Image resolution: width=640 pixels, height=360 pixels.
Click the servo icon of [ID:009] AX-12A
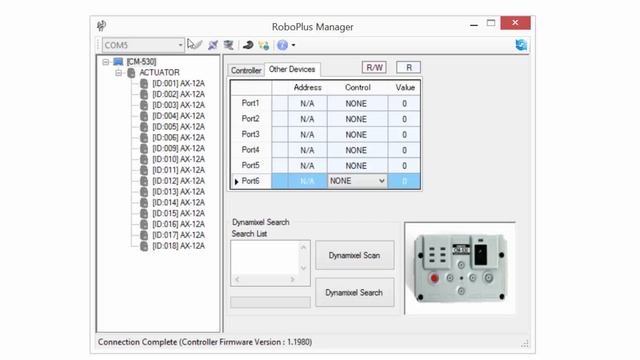coord(144,149)
